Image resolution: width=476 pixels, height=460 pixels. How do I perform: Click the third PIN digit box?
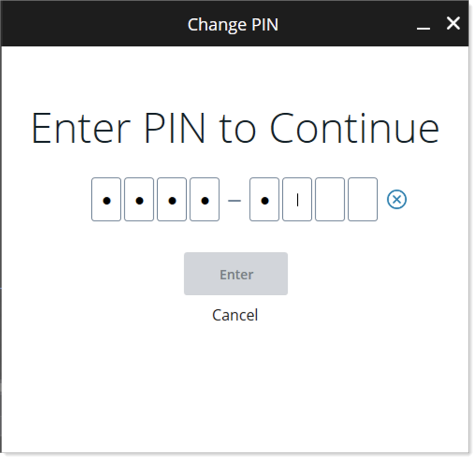(x=171, y=200)
